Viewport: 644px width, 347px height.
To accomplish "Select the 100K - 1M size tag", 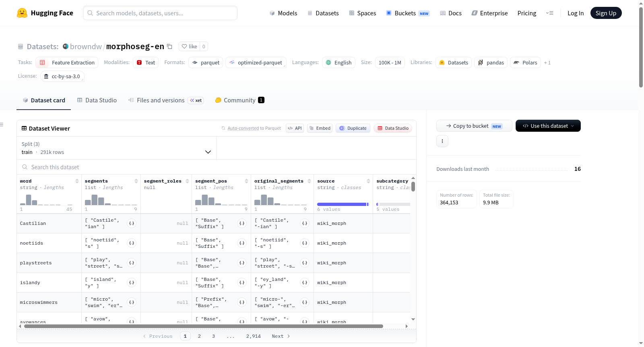I will click(390, 62).
